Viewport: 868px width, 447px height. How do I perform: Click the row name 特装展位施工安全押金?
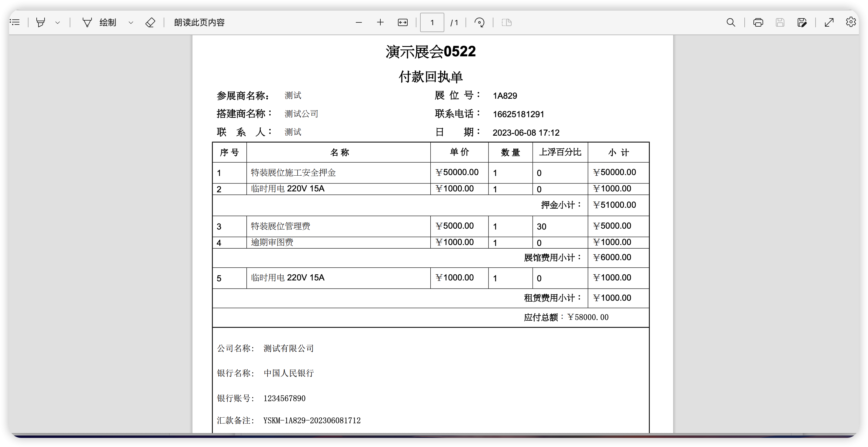click(x=293, y=173)
